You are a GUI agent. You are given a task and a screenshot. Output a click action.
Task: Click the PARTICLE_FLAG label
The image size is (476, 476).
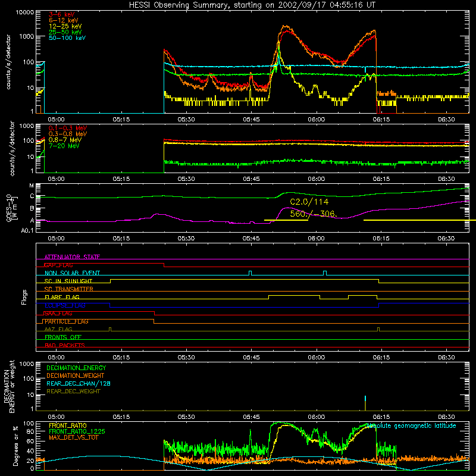click(67, 321)
